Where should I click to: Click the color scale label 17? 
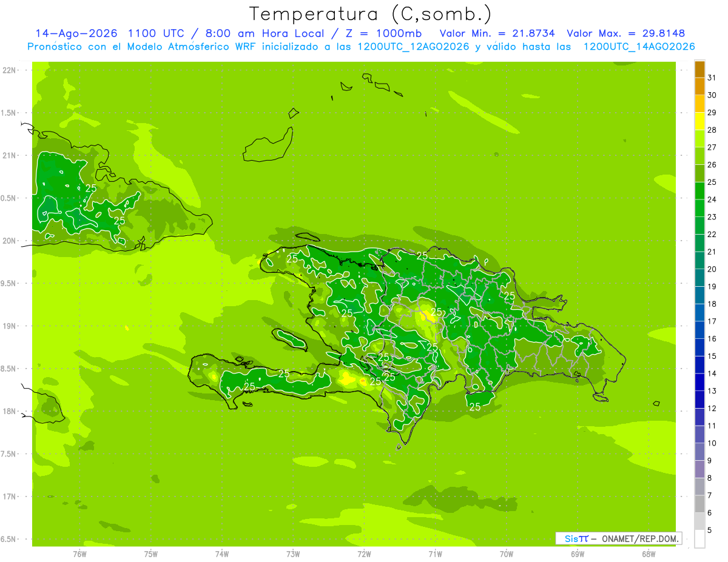click(712, 321)
